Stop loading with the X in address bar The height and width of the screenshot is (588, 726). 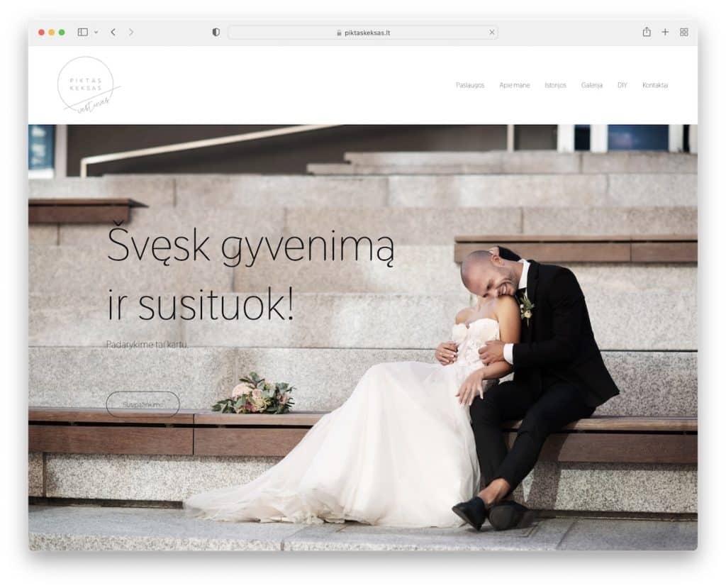point(492,33)
